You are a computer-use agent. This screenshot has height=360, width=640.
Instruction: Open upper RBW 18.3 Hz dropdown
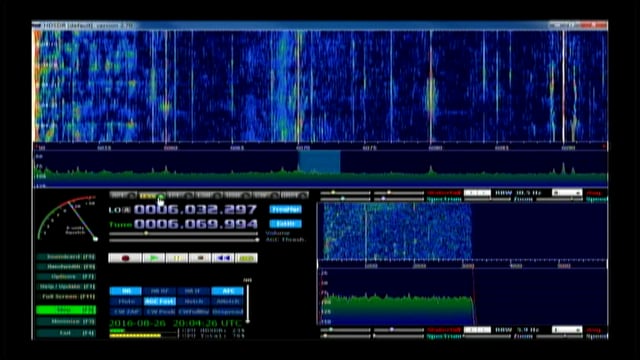tap(567, 193)
